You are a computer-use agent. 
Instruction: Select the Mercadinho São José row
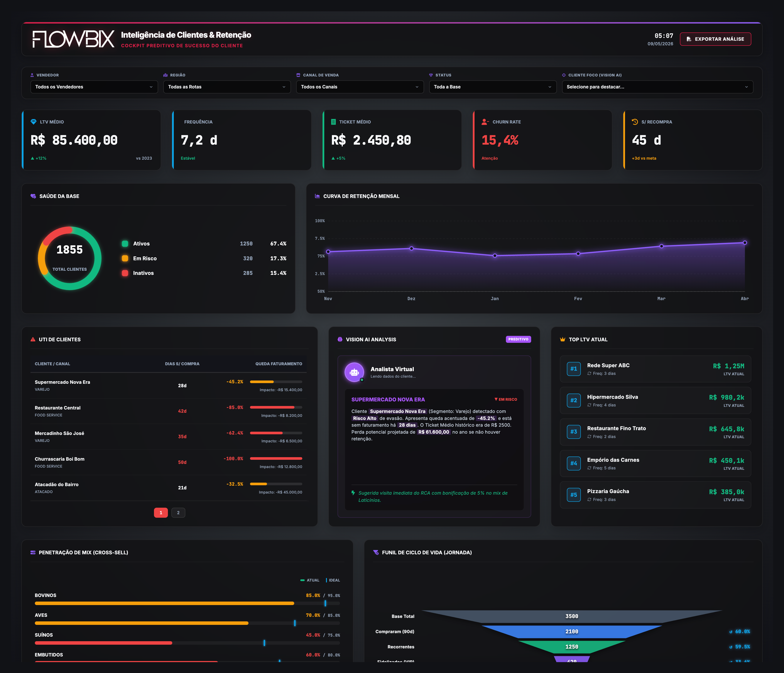pyautogui.click(x=168, y=437)
